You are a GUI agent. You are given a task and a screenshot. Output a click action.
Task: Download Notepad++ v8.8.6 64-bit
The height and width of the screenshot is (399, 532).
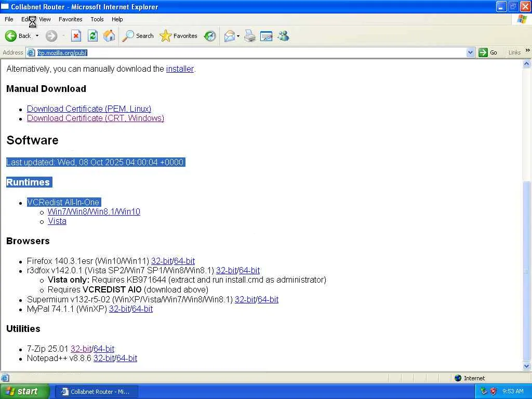point(127,358)
